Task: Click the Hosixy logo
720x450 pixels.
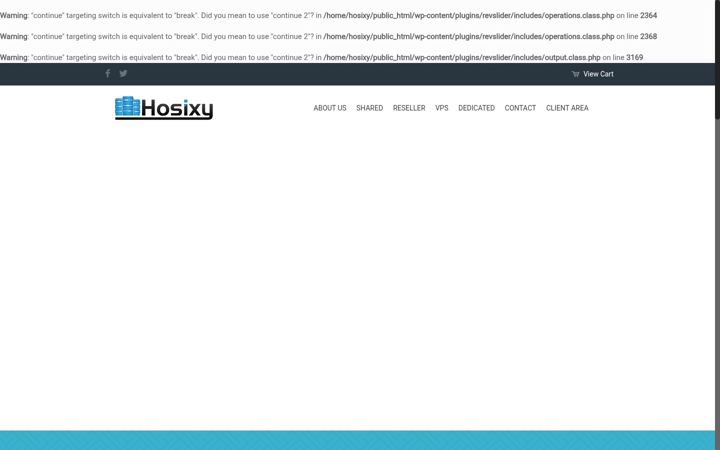Action: (x=164, y=108)
